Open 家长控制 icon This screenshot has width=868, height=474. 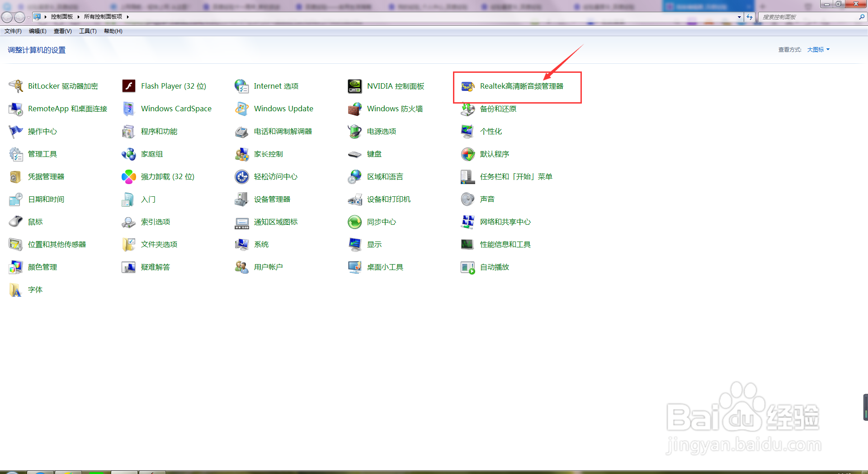coord(242,154)
